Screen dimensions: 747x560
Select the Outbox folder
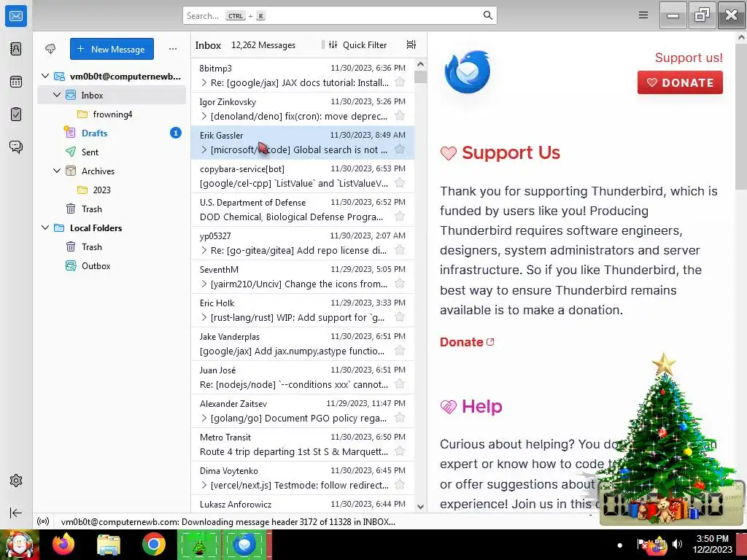[x=112, y=265]
